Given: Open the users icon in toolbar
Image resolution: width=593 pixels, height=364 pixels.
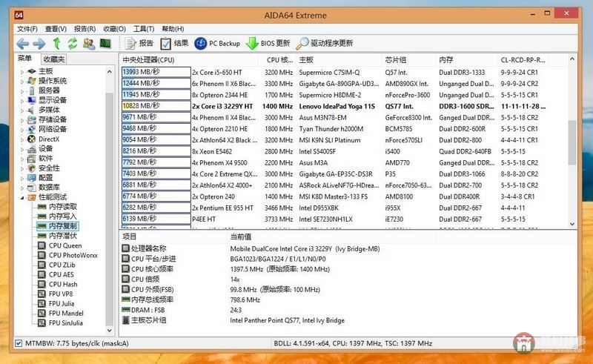Looking at the screenshot, I should [x=89, y=44].
